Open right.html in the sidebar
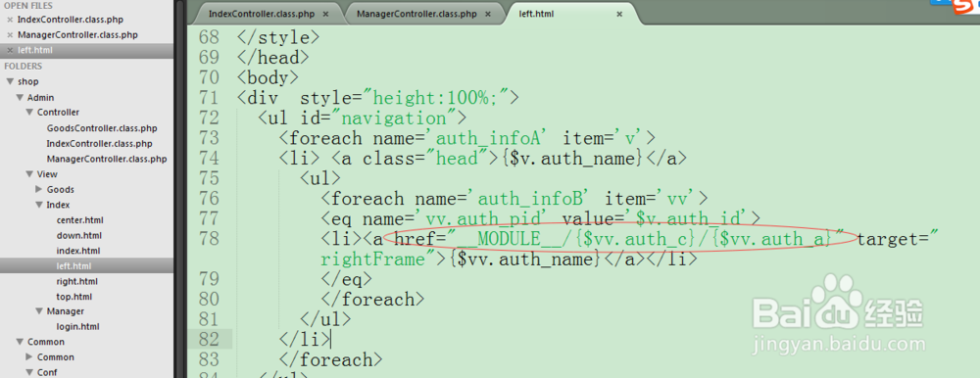The image size is (980, 378). coord(76,281)
